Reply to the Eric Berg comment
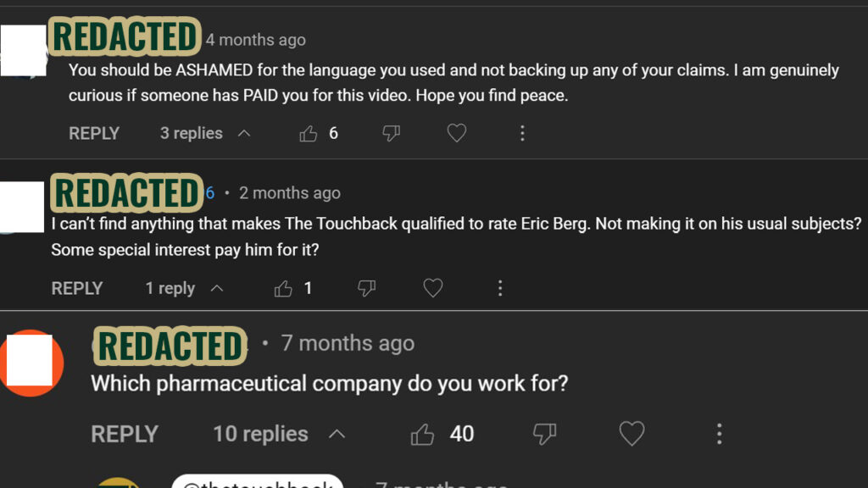868x488 pixels. 77,289
